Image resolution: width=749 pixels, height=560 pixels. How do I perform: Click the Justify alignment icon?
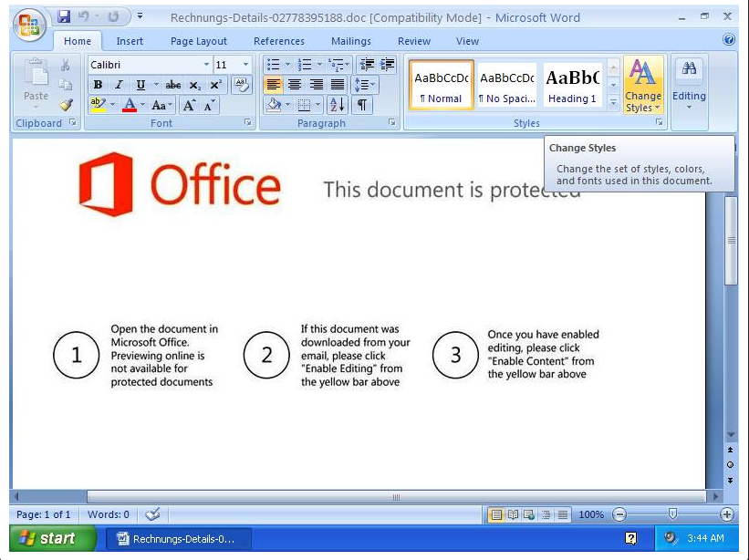338,85
